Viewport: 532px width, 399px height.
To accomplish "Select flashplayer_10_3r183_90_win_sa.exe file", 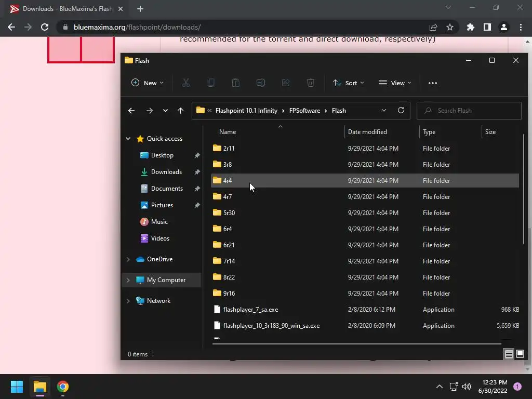I will 365,325.
